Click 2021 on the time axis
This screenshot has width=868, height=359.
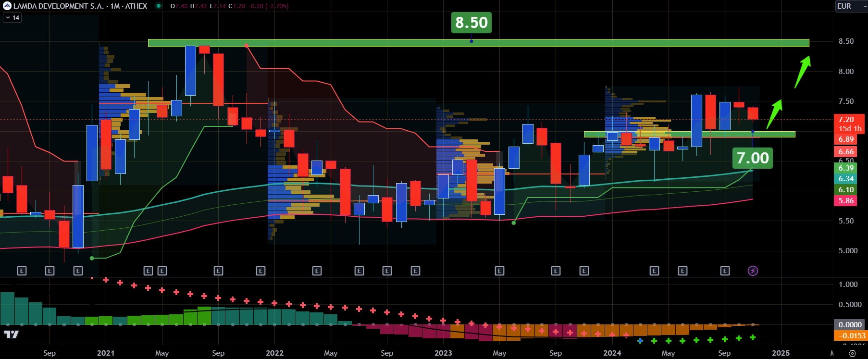pos(106,353)
